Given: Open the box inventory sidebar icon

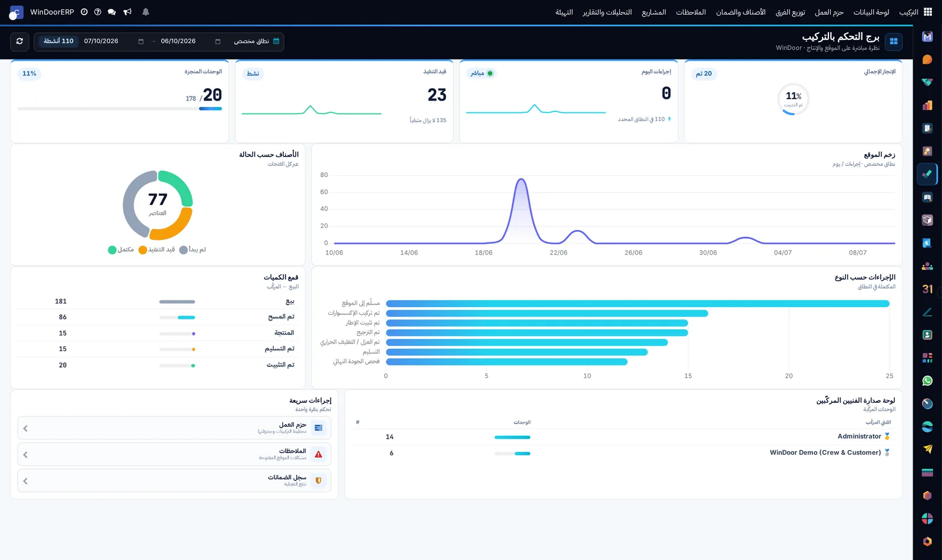Looking at the screenshot, I should coord(927,220).
